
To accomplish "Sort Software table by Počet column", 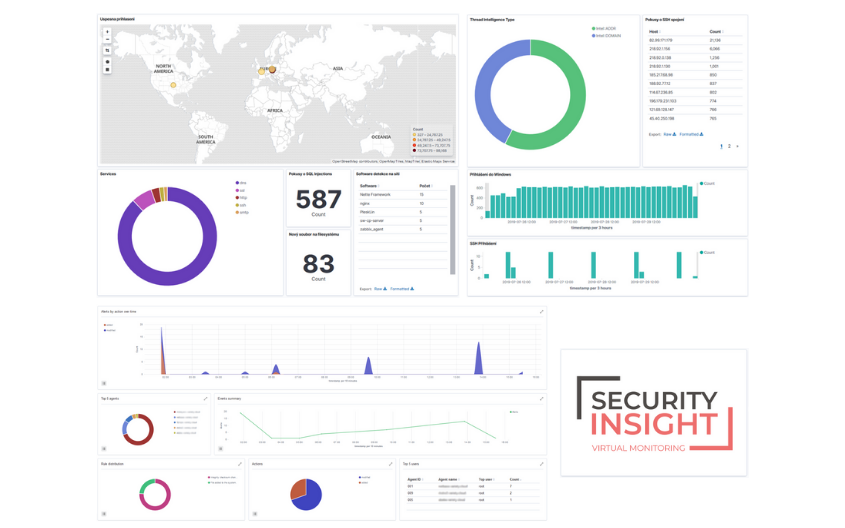I will pos(426,186).
